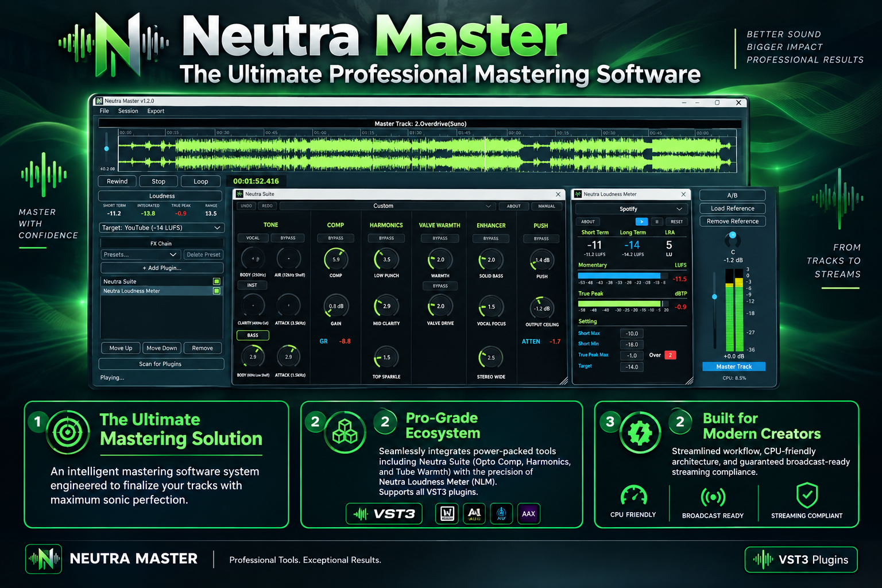
Task: Click the stacked cubes Pro-Grade Ecosystem icon
Action: pos(345,432)
